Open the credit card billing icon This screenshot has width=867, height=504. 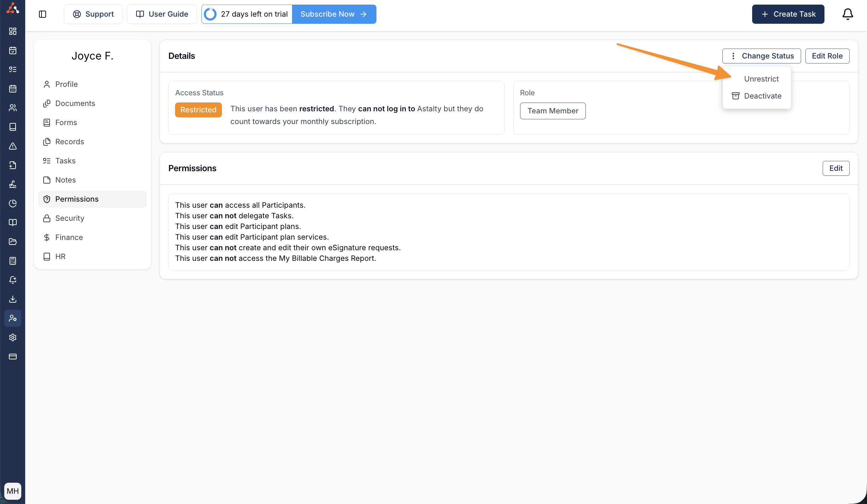(13, 357)
